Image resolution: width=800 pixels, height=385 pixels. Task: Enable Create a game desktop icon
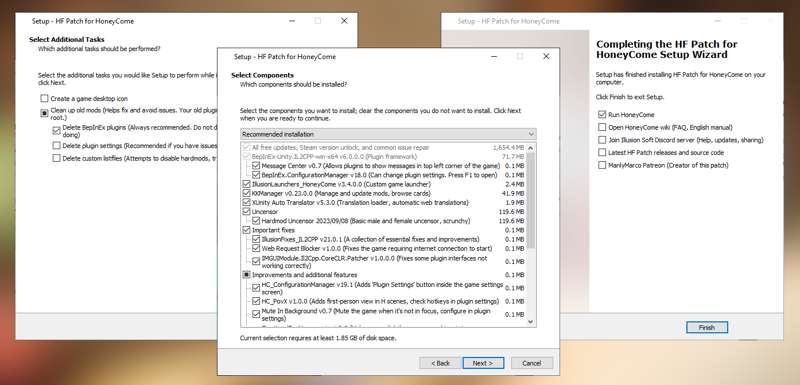point(44,98)
